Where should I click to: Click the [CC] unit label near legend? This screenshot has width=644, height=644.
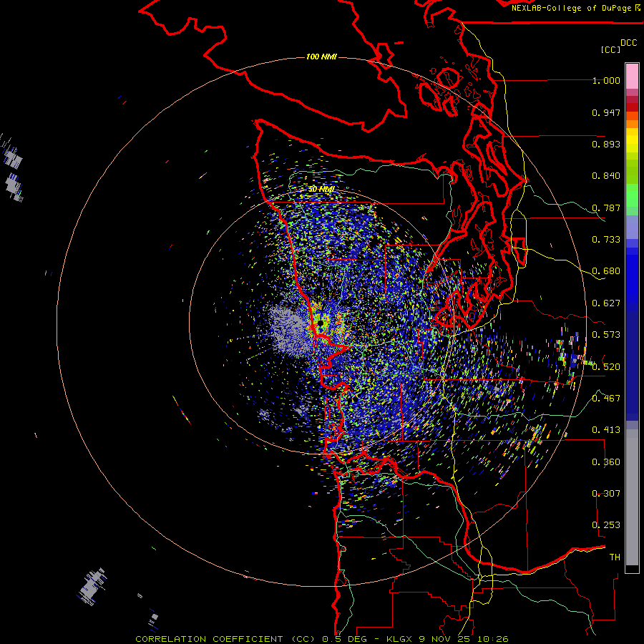click(611, 49)
